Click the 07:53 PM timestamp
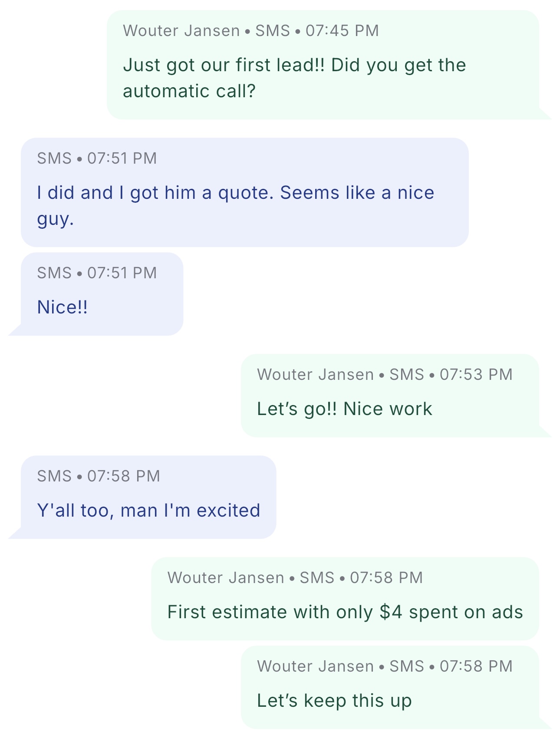Screen dimensions: 560x735 [x=476, y=375]
